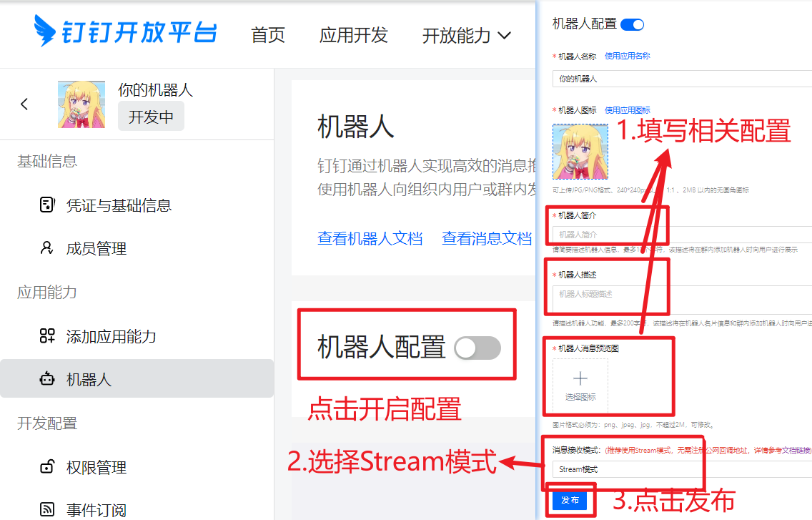812x520 pixels.
Task: Click the 基础信息 section label
Action: [47, 161]
